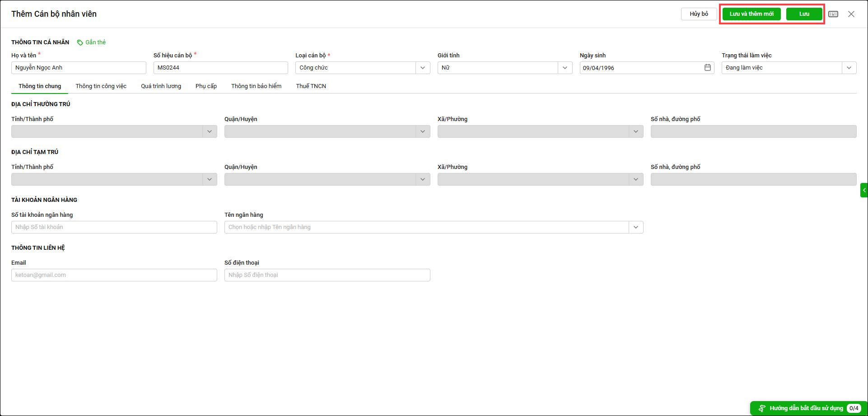Click the Gắn thẻ tag icon
The height and width of the screenshot is (416, 868).
(80, 42)
